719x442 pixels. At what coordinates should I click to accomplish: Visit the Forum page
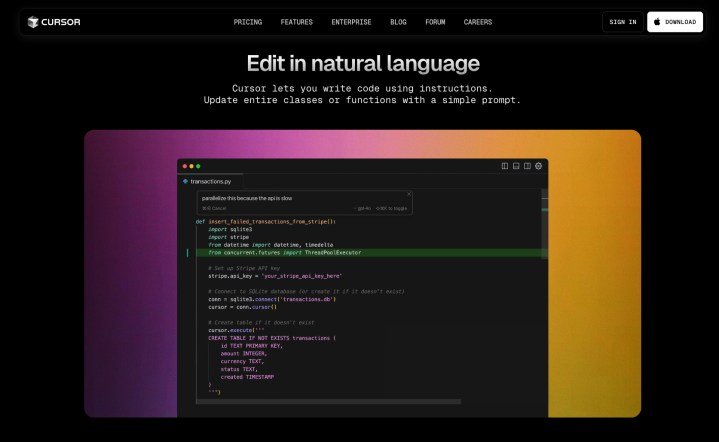tap(435, 22)
